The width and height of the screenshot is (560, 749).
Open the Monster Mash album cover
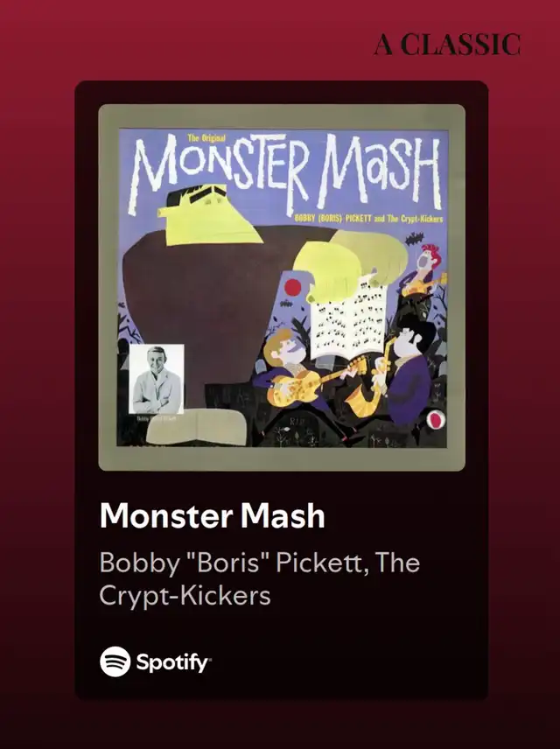tap(282, 288)
